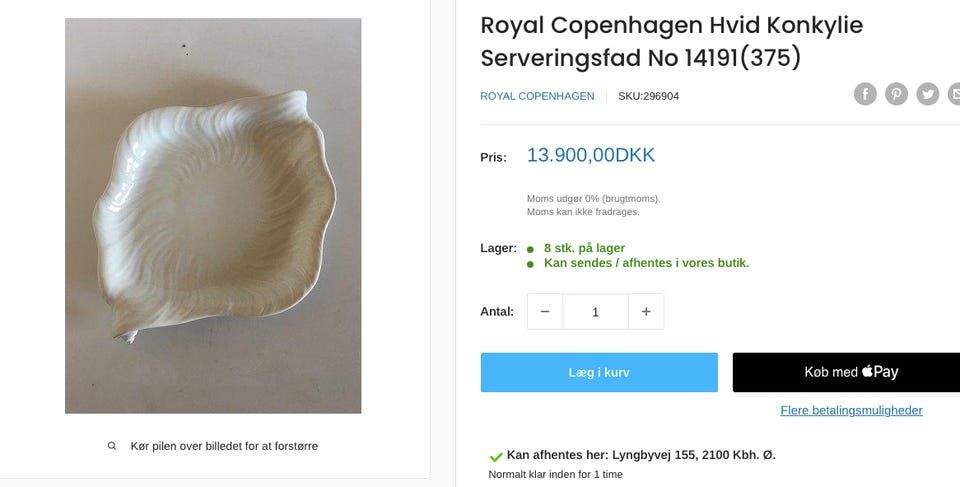This screenshot has height=487, width=960.
Task: Click the product title heading
Action: click(x=671, y=41)
